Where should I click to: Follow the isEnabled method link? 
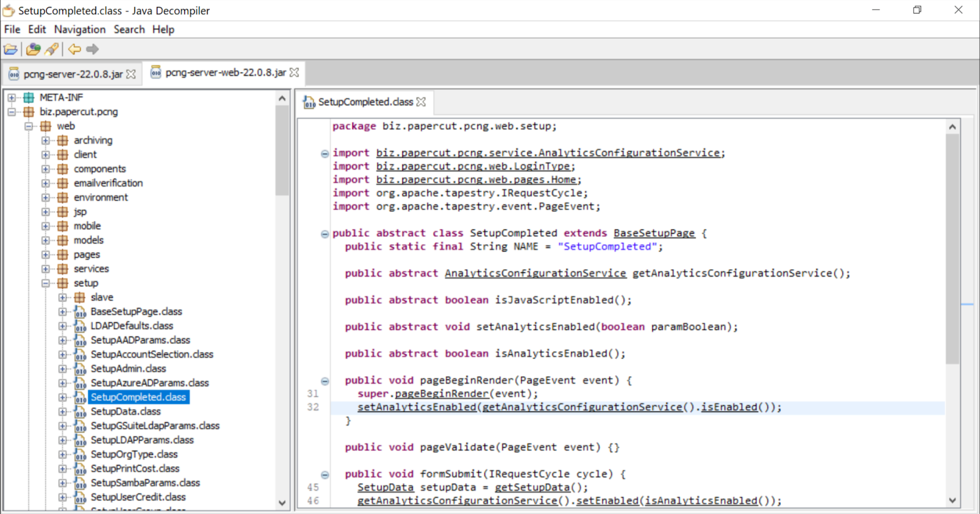click(x=729, y=407)
